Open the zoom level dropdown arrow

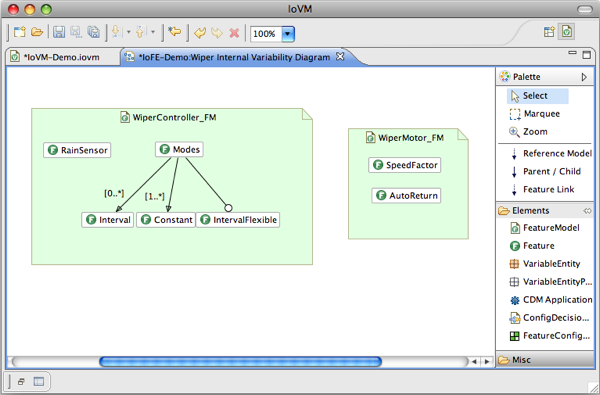tap(288, 34)
